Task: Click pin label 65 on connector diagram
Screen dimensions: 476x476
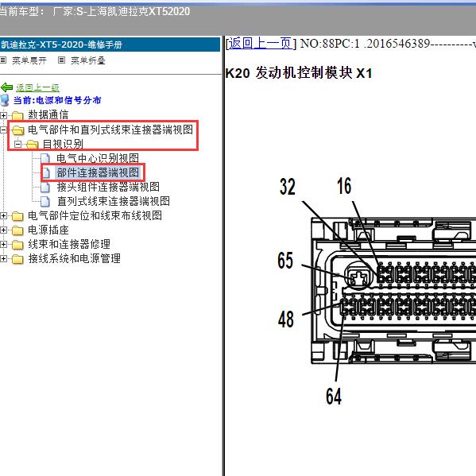Action: click(285, 260)
